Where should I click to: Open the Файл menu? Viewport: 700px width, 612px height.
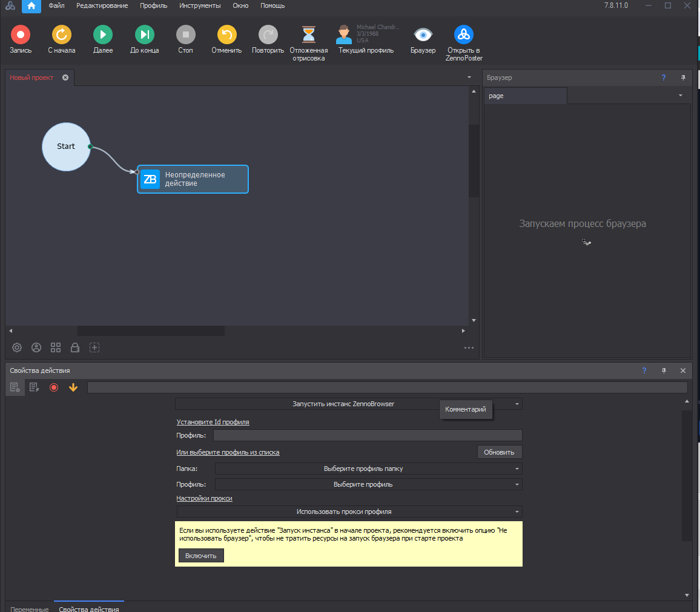coord(56,6)
